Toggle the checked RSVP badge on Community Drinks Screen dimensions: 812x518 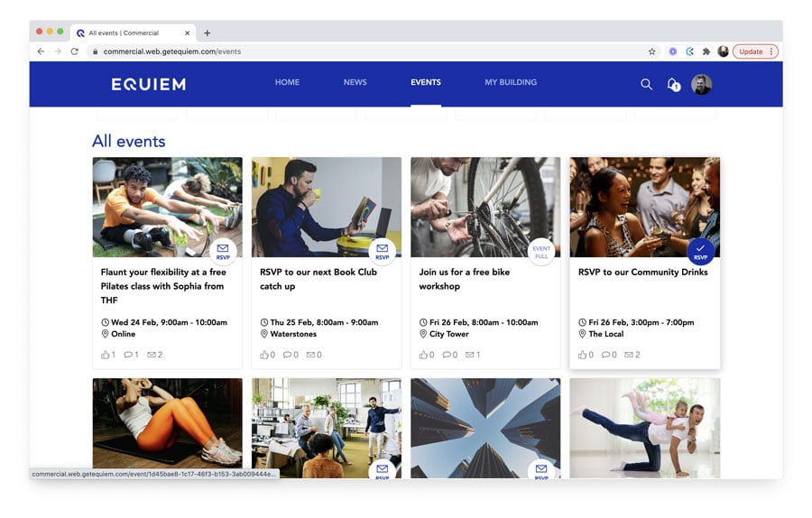pyautogui.click(x=700, y=252)
